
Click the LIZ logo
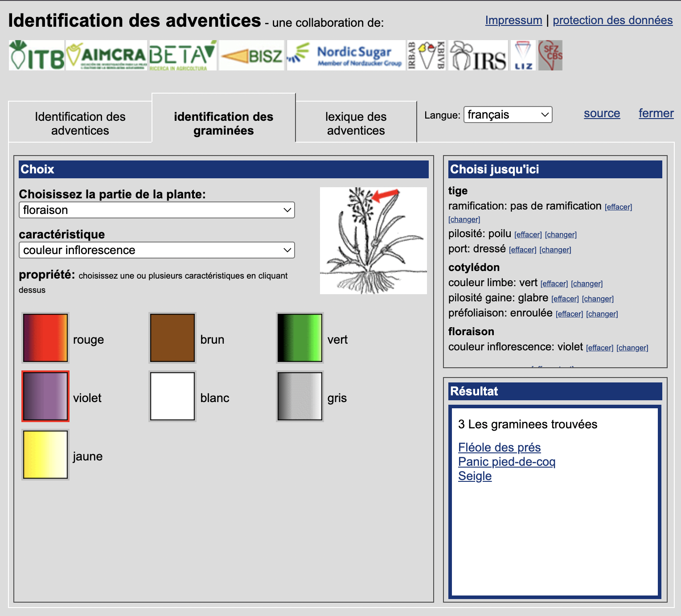point(523,56)
